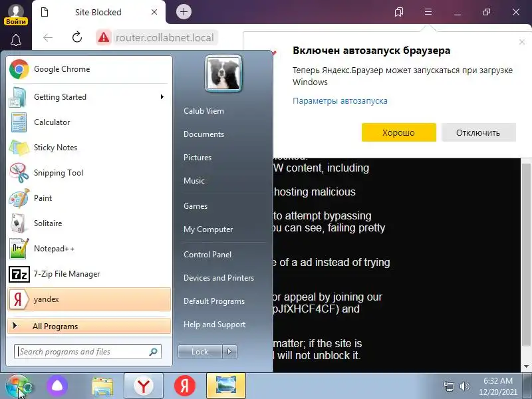Open Devices and Printers
532x399 pixels.
(x=219, y=278)
